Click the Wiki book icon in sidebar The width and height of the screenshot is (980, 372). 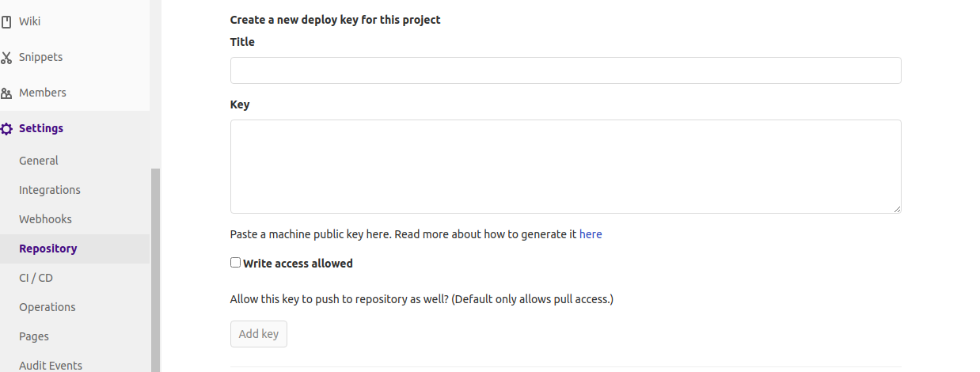pyautogui.click(x=6, y=21)
